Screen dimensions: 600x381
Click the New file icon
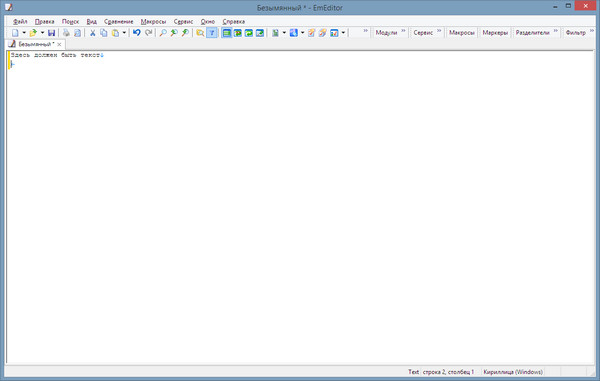(15, 33)
